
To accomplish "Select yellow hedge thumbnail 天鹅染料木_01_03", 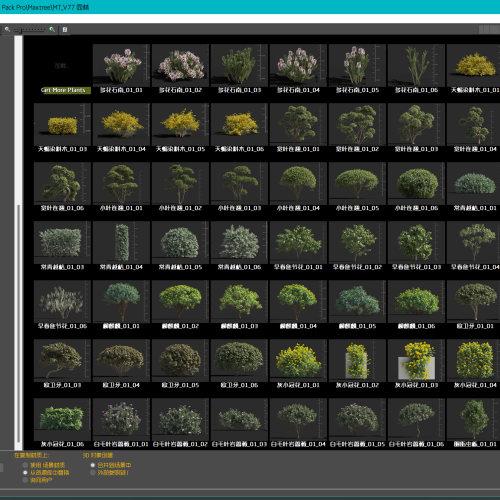I will click(62, 124).
